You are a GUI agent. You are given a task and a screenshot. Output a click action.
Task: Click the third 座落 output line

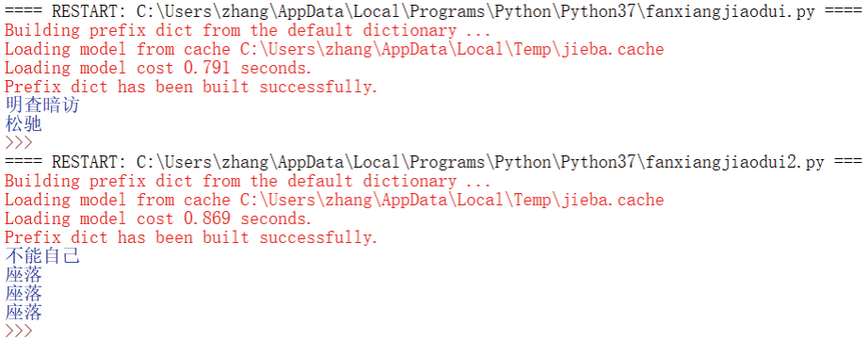(x=24, y=313)
